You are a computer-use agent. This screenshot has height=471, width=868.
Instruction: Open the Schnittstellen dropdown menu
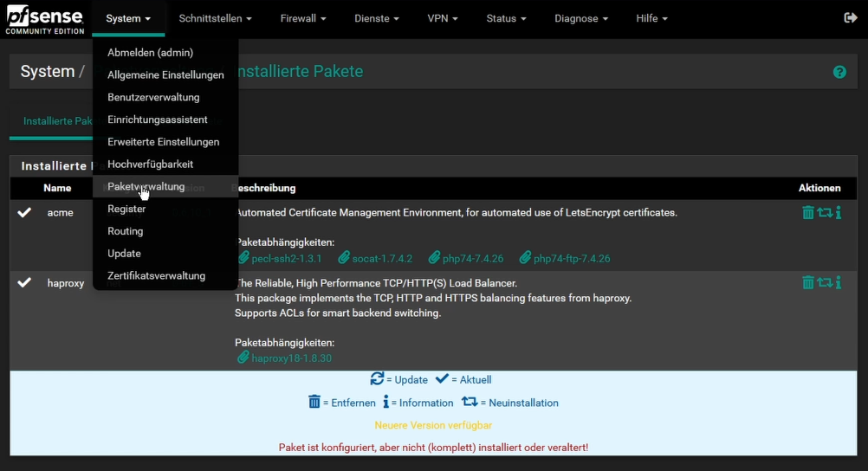(215, 18)
